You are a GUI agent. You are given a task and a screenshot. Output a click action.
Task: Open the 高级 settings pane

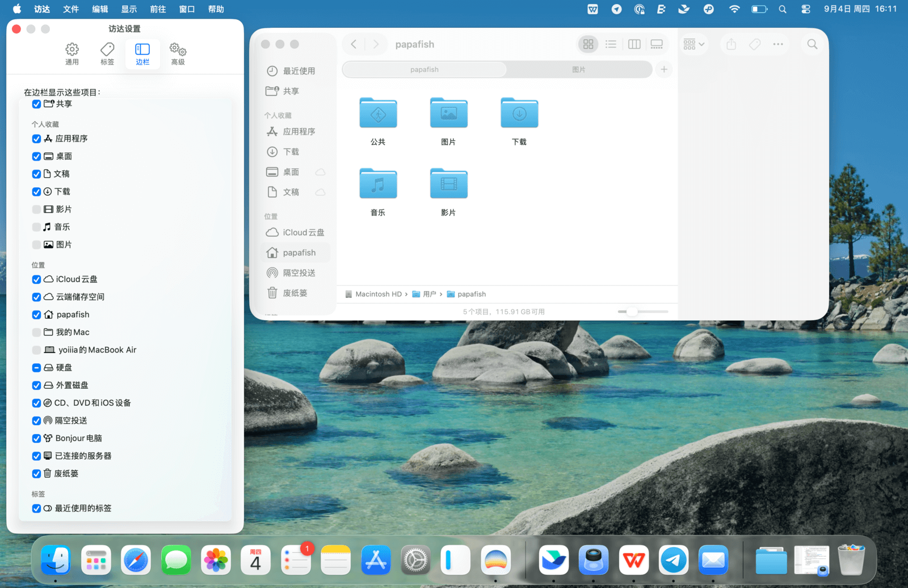178,54
